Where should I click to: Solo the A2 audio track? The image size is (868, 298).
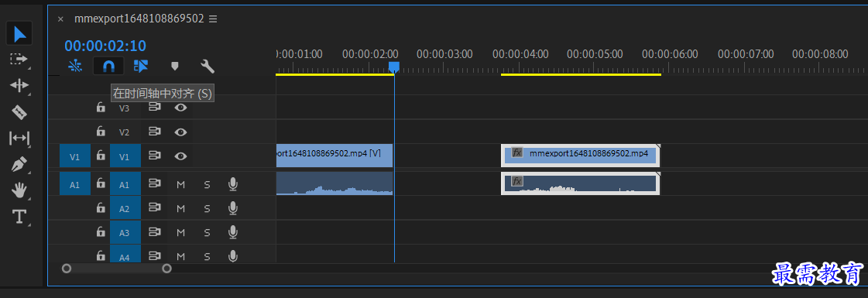[x=207, y=208]
